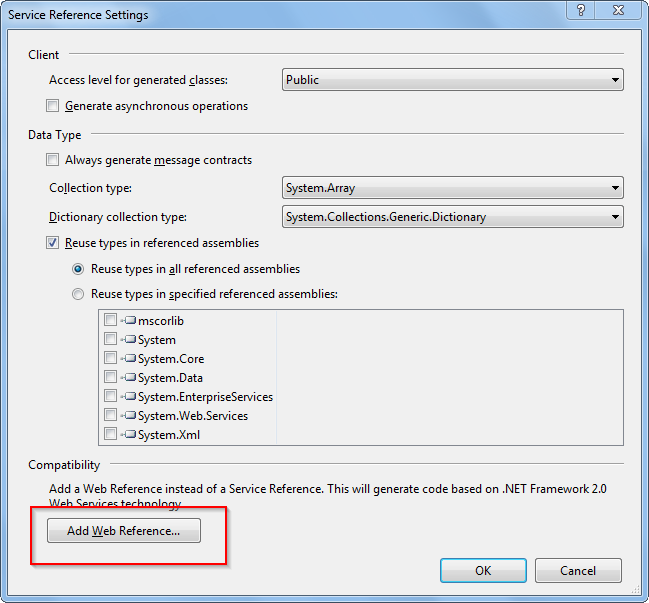Click the System assembly icon
This screenshot has height=603, width=649.
[x=129, y=339]
